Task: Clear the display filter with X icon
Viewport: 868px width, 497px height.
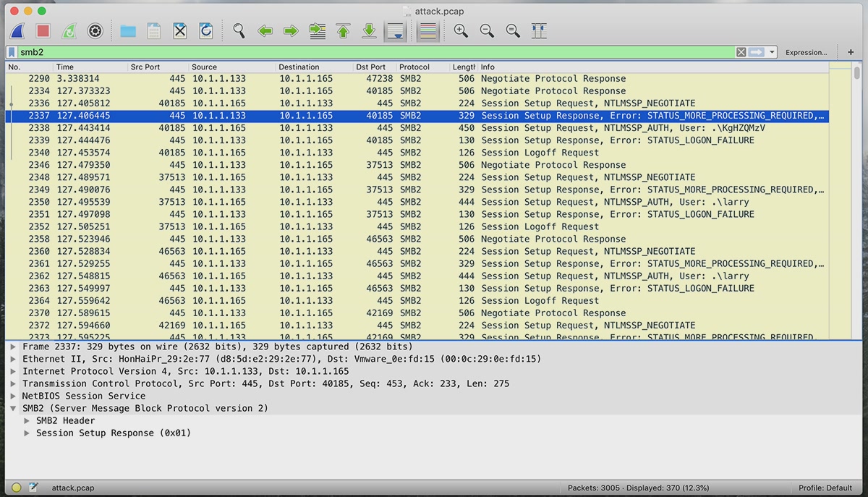Action: (741, 52)
